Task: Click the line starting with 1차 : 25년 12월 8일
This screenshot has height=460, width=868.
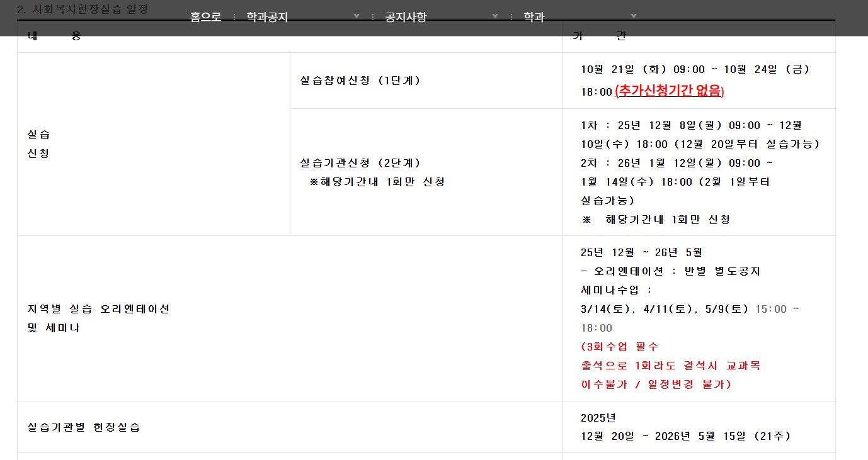Action: point(692,125)
